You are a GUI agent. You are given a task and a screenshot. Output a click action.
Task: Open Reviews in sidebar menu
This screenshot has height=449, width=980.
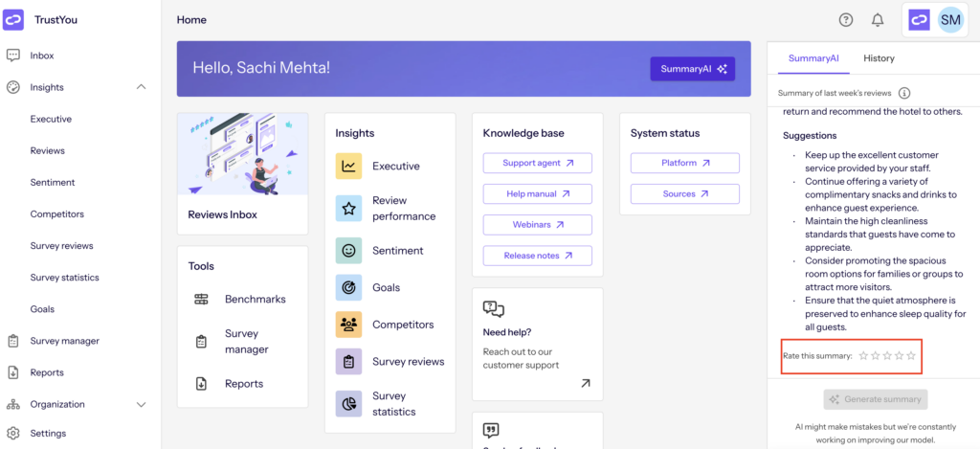tap(48, 150)
